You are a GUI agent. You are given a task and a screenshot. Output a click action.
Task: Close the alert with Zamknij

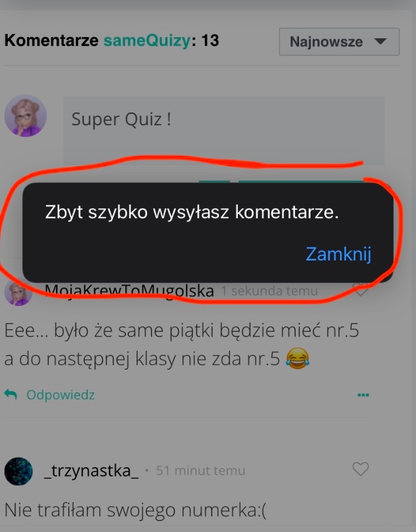pyautogui.click(x=338, y=254)
